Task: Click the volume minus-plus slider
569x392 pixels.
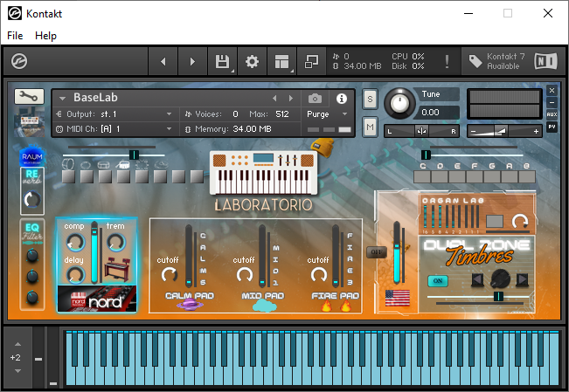Action: pyautogui.click(x=504, y=131)
